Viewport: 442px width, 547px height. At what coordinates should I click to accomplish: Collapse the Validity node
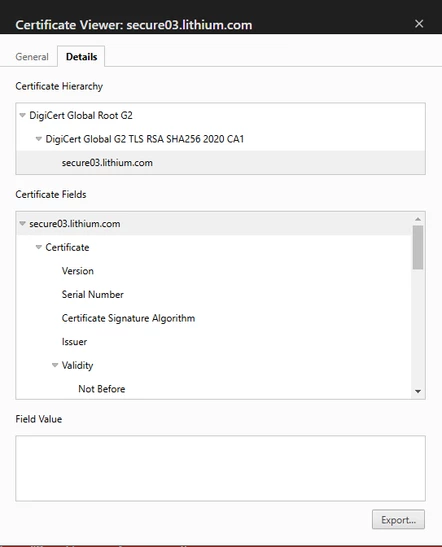(x=55, y=365)
